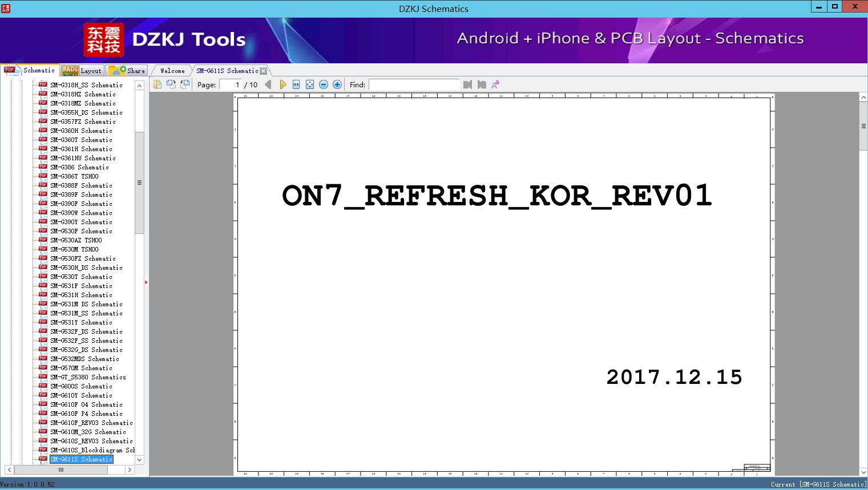The height and width of the screenshot is (490, 868).
Task: Click tree panel scroll right arrow
Action: 130,470
